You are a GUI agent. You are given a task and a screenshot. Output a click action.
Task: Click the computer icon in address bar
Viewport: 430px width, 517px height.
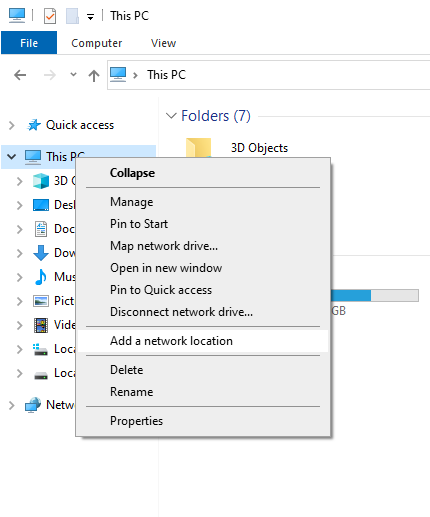tap(118, 74)
